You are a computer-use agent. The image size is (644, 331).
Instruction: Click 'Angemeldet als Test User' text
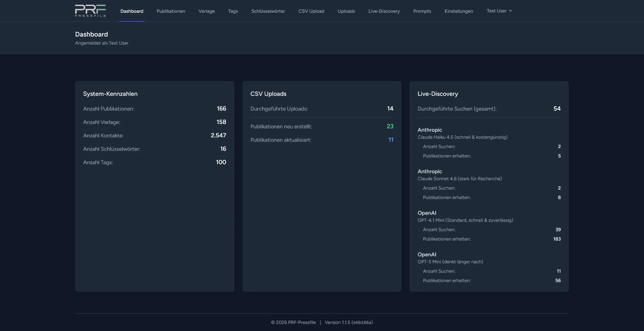click(x=102, y=43)
